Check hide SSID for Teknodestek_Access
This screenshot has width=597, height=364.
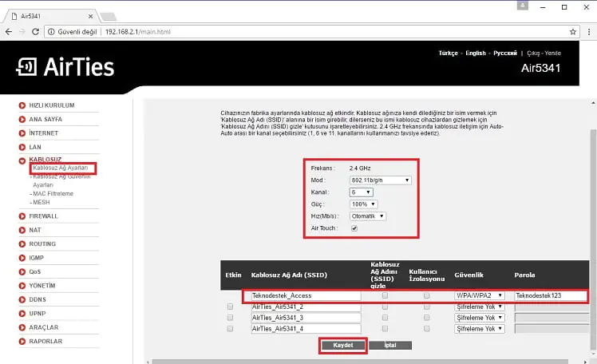[385, 295]
